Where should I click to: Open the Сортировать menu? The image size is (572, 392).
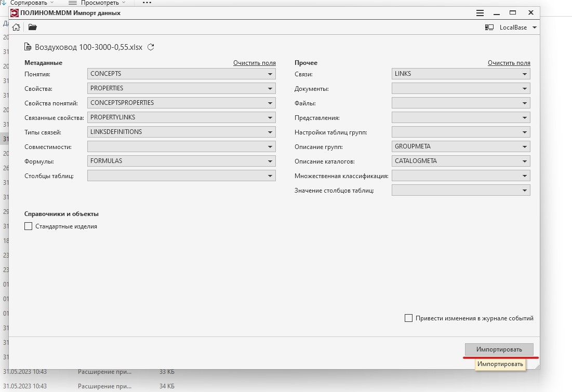tap(29, 3)
